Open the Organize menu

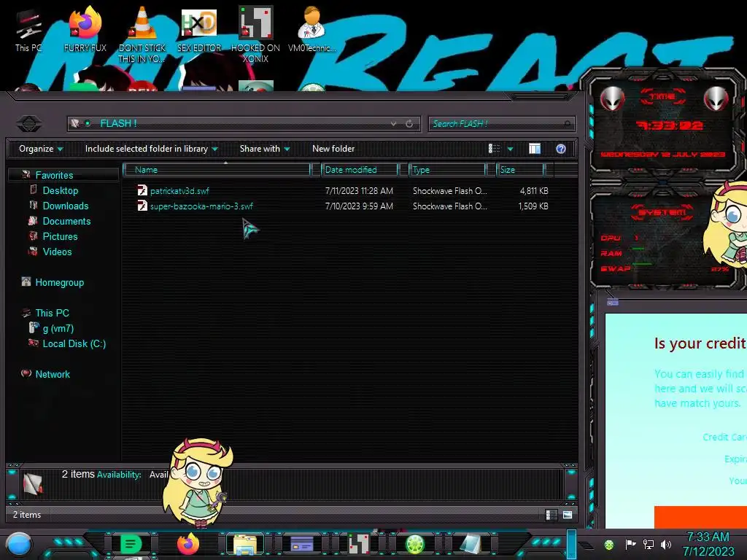(41, 149)
